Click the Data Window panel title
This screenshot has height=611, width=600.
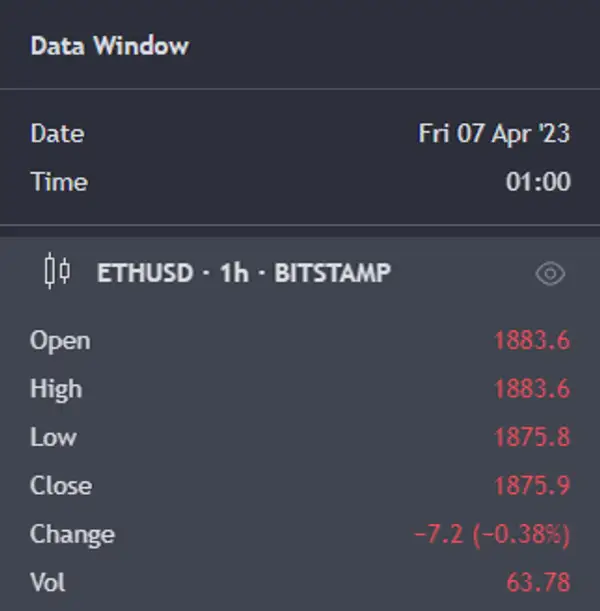(110, 46)
